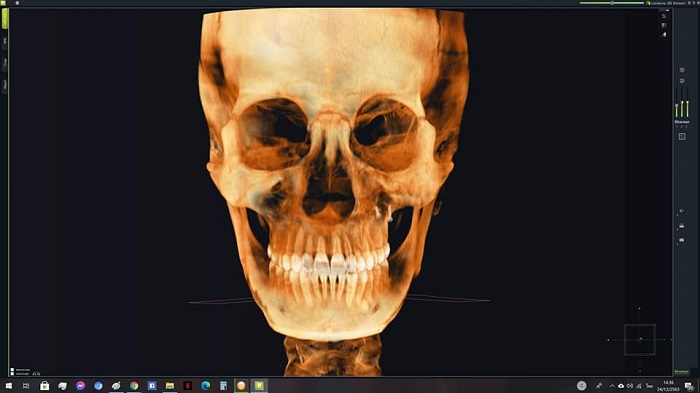Viewport: 700px width, 393px height.
Task: Click the rightmost vertical slider in the right panel
Action: point(688,103)
